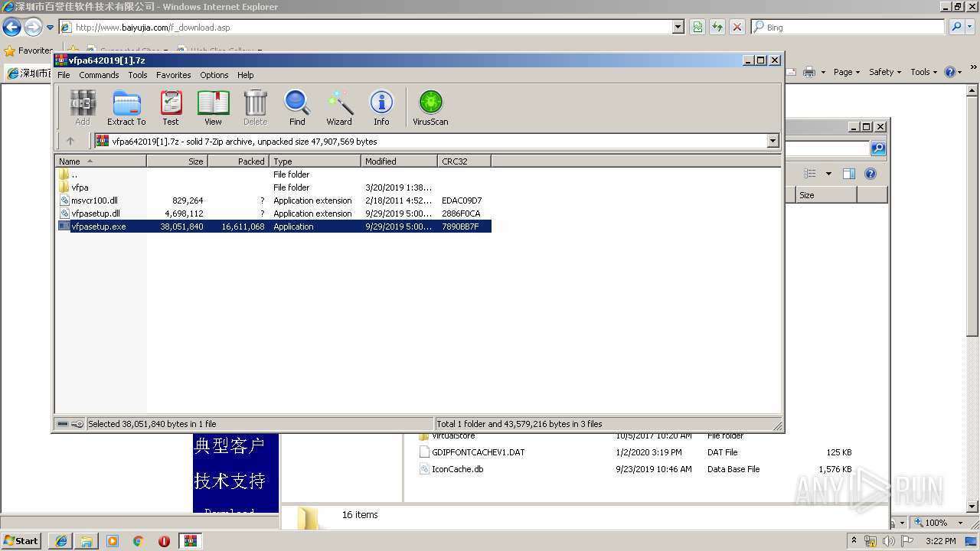Open Chrome from the taskbar

(139, 541)
